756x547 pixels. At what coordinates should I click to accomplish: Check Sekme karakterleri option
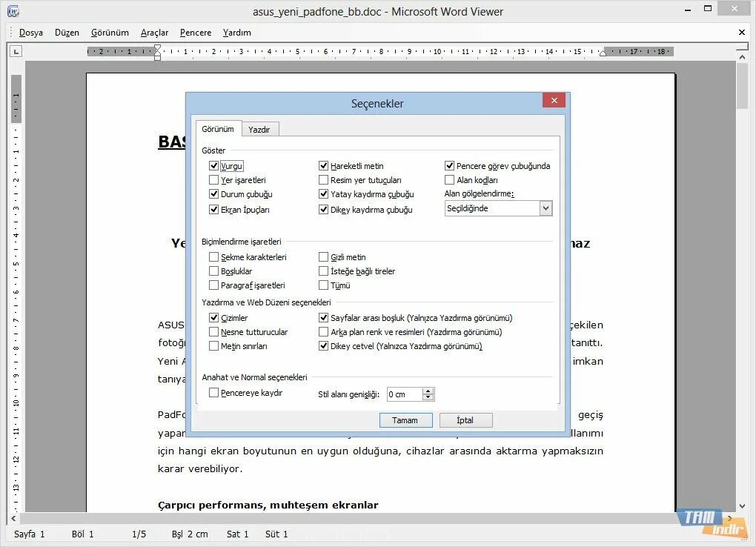pos(213,256)
